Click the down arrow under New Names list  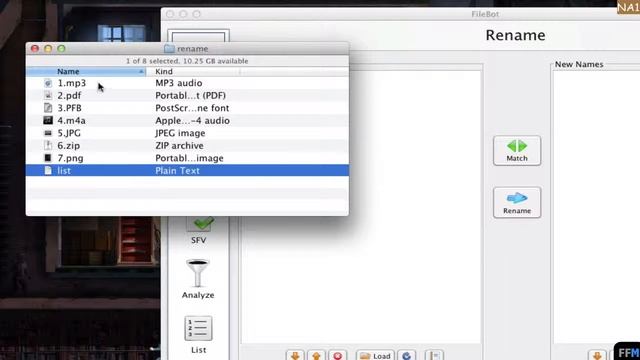(597, 356)
